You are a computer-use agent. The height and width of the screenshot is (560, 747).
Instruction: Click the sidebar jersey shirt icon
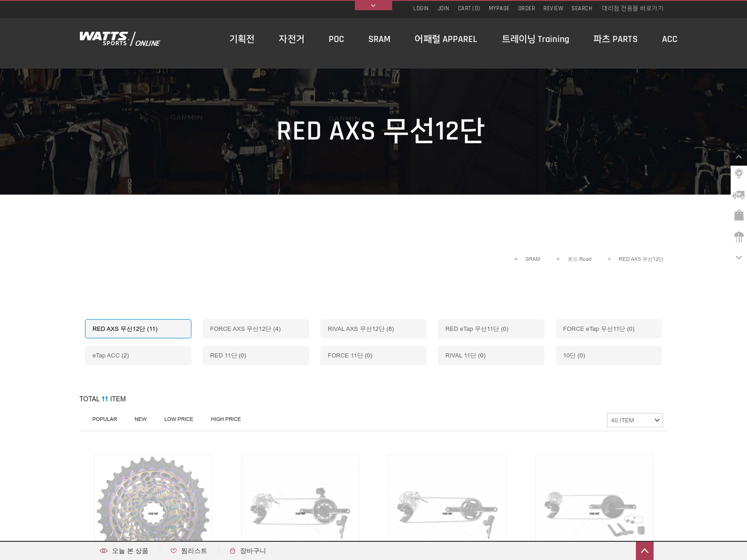coord(739,237)
